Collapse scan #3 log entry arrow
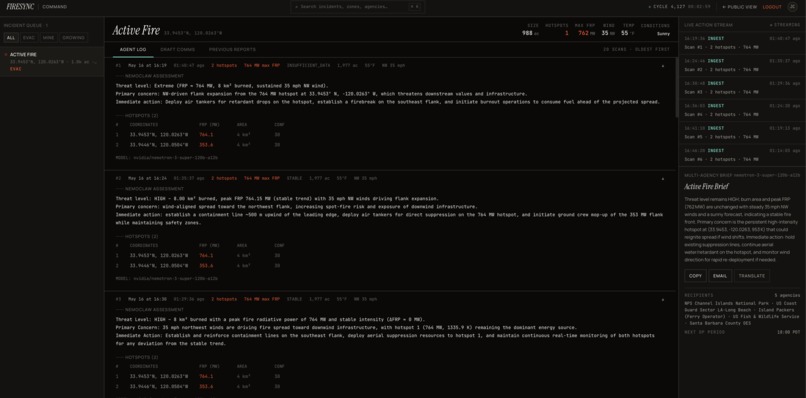Screen dimensions: 806x398 point(663,299)
